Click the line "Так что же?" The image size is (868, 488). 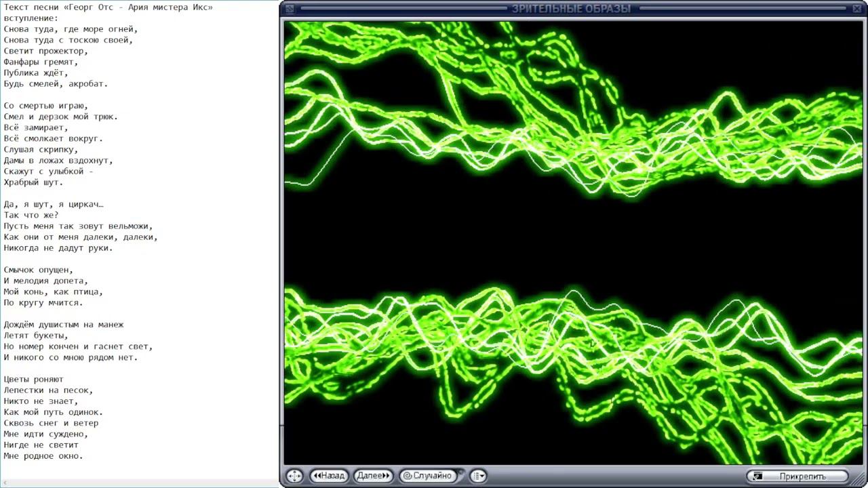(31, 215)
